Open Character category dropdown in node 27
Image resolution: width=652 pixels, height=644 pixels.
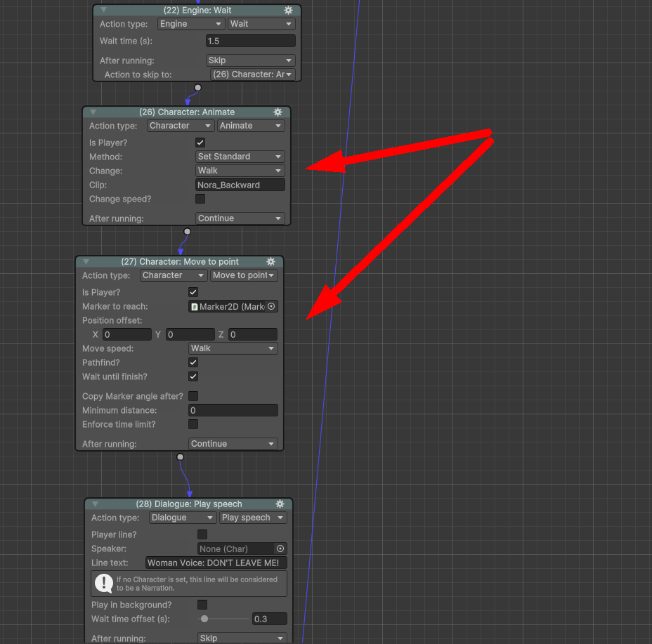click(x=174, y=275)
